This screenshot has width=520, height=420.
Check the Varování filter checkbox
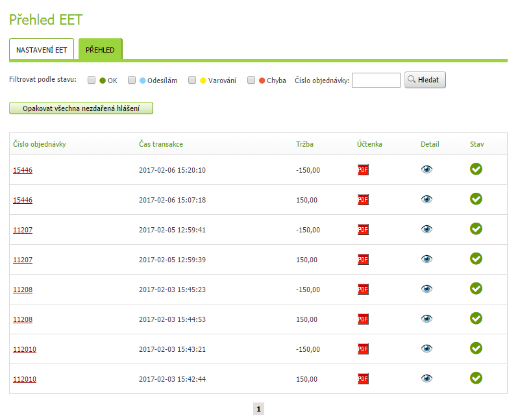click(x=192, y=80)
